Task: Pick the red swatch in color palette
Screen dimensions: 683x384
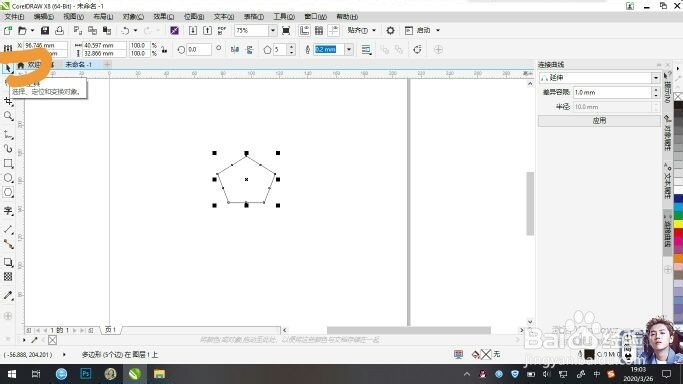Action: click(x=678, y=233)
